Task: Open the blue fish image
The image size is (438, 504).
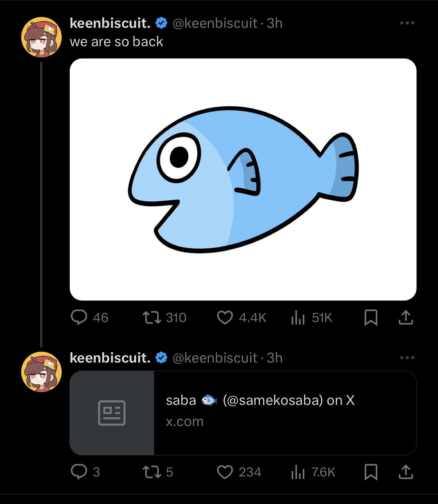Action: point(243,180)
